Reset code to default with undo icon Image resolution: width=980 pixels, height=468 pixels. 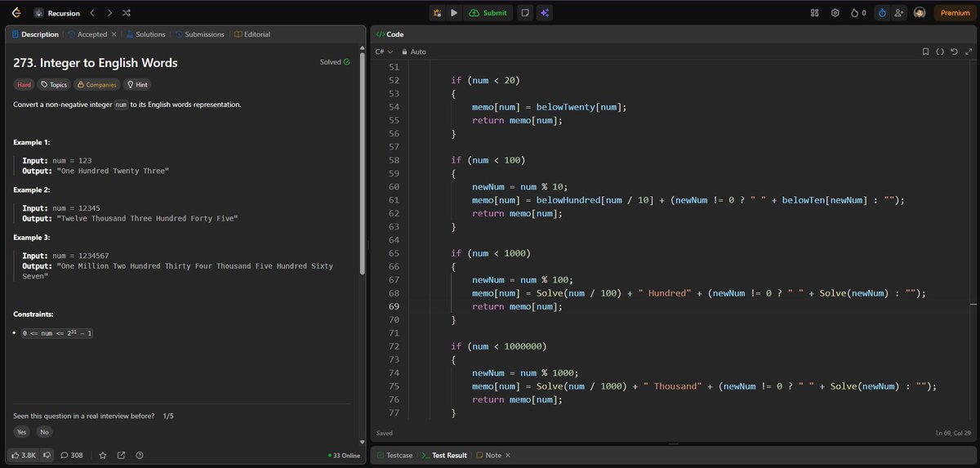(x=954, y=51)
